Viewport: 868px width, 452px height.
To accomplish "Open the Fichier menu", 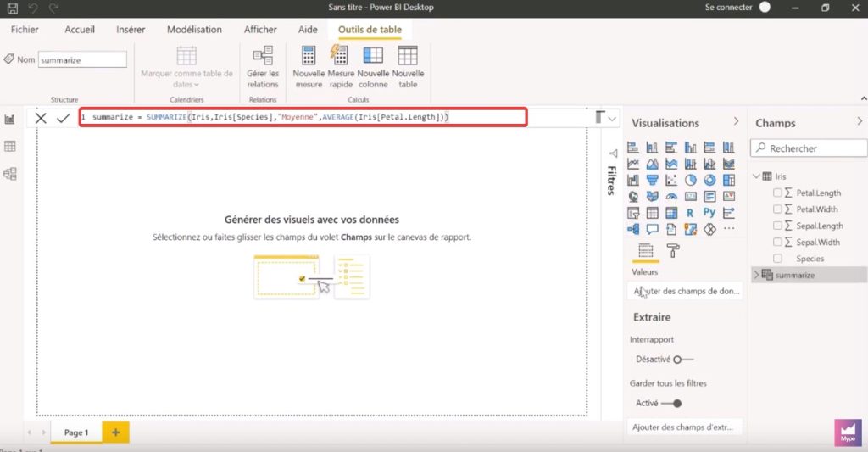I will point(25,30).
